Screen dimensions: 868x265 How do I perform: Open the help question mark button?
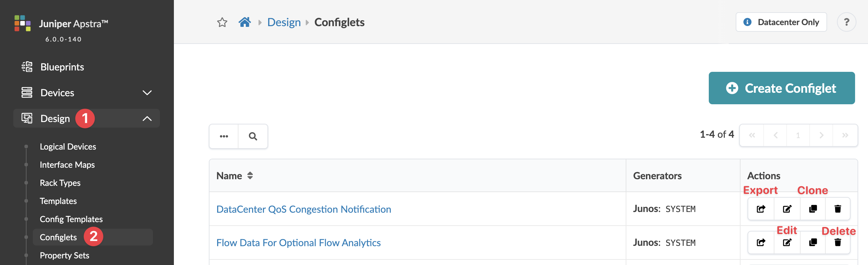coord(846,22)
